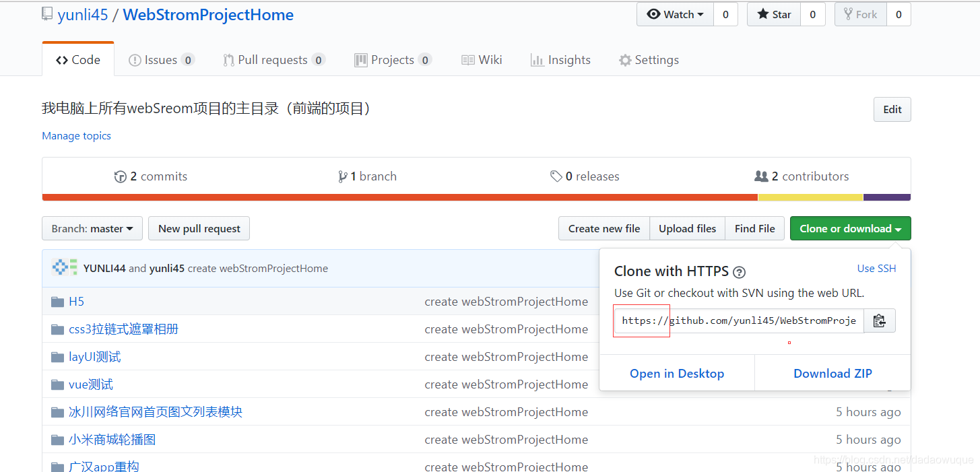Click Open in Desktop
The width and height of the screenshot is (980, 472).
(677, 374)
